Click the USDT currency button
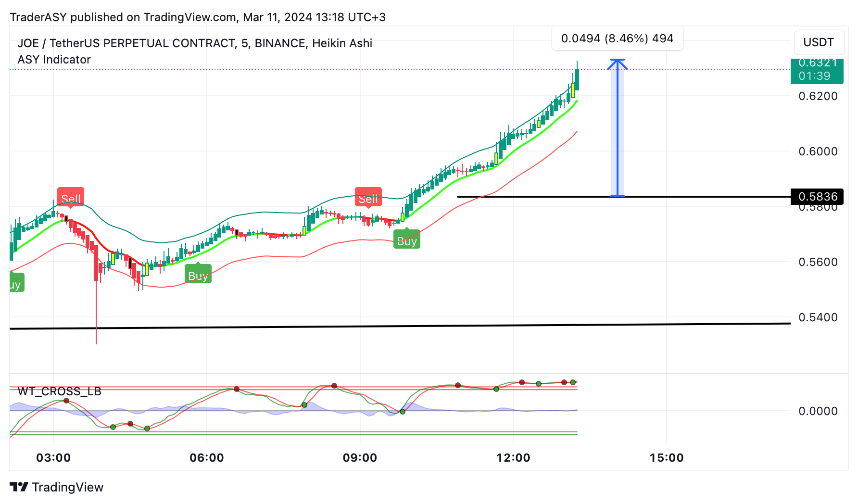 (819, 42)
